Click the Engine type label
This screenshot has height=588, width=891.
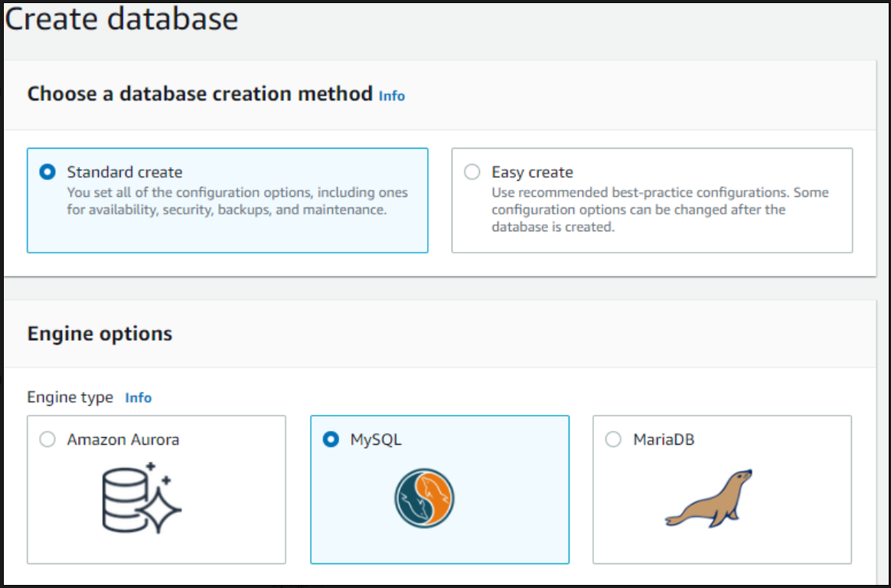click(x=70, y=397)
